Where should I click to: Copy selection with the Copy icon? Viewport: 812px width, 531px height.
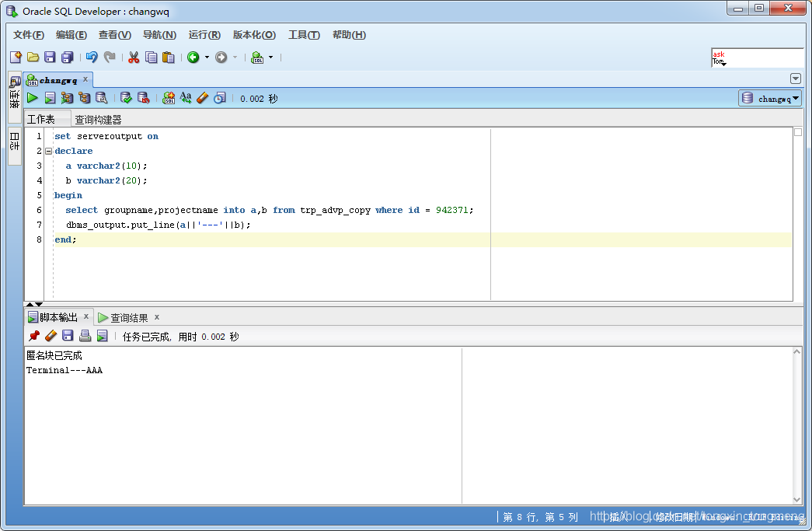tap(152, 57)
